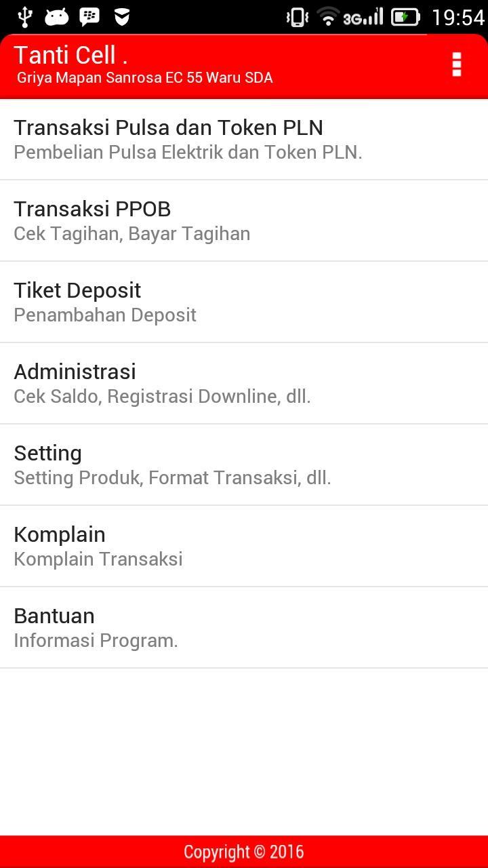Open the three-dot overflow menu
This screenshot has height=868, width=488.
coord(456,64)
